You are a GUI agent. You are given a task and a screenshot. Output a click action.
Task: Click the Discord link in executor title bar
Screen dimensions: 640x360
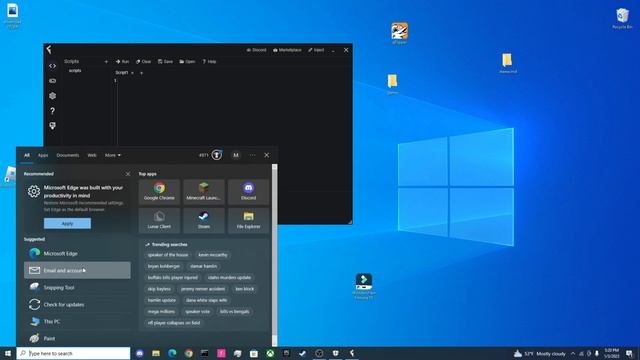pyautogui.click(x=256, y=50)
